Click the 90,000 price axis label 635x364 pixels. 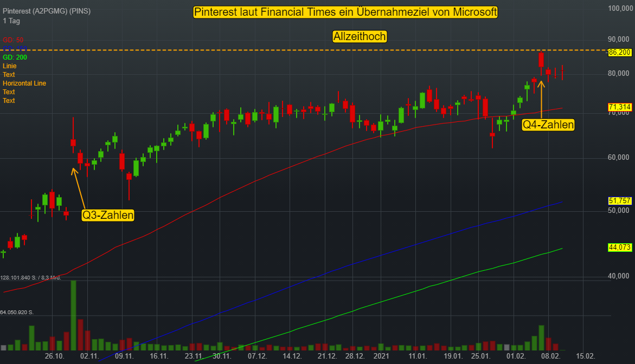[619, 39]
